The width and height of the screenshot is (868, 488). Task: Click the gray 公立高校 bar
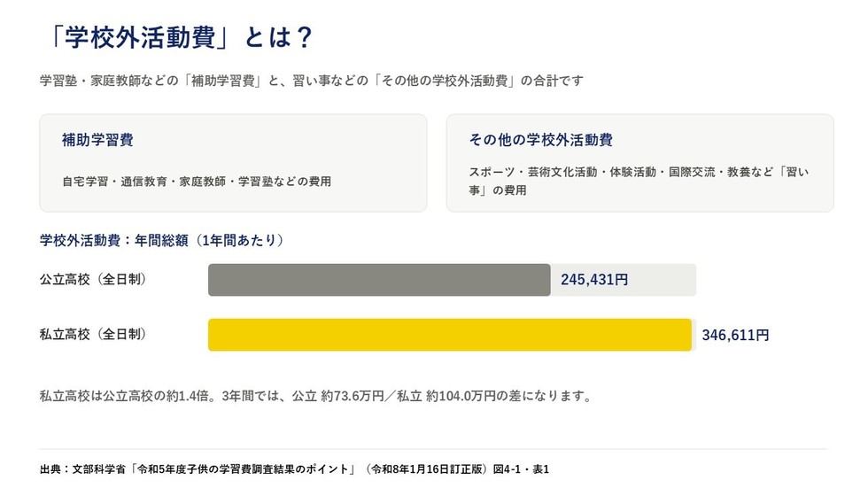(379, 280)
